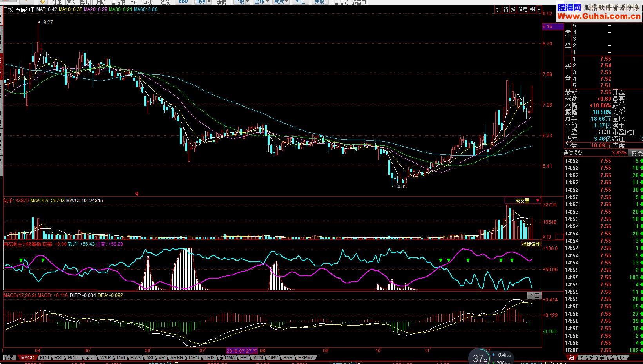This screenshot has height=364, width=643.
Task: Click the 预 chart button
Action: 506,9
